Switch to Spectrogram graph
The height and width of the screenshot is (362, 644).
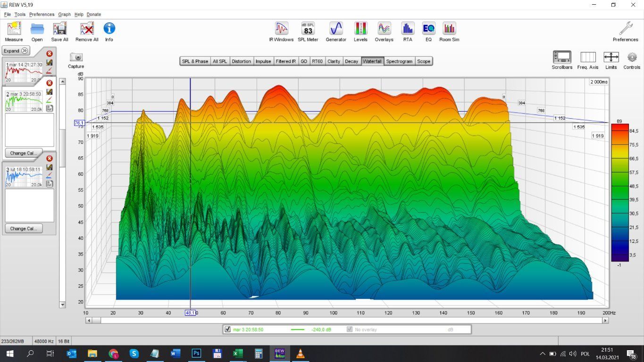[x=399, y=61]
